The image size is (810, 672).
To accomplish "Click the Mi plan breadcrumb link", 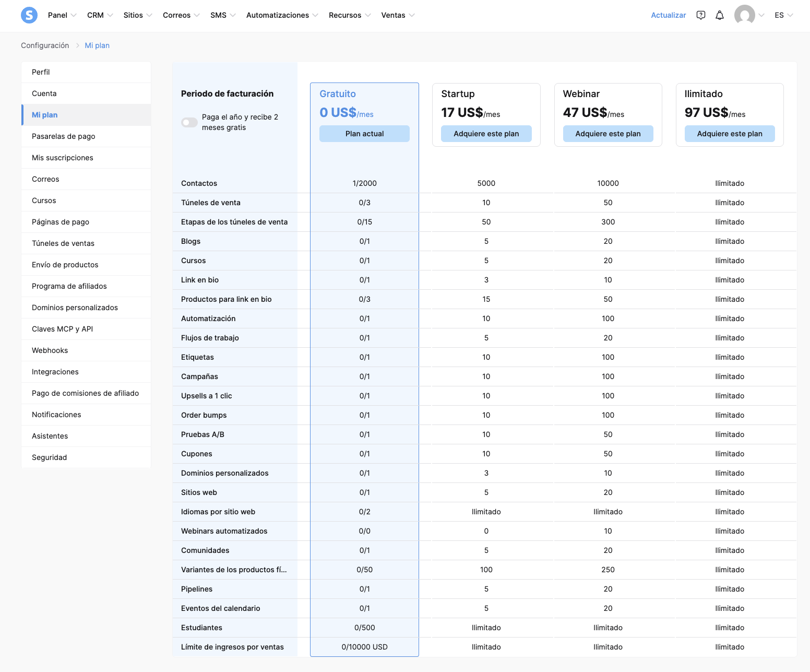I will [x=97, y=45].
